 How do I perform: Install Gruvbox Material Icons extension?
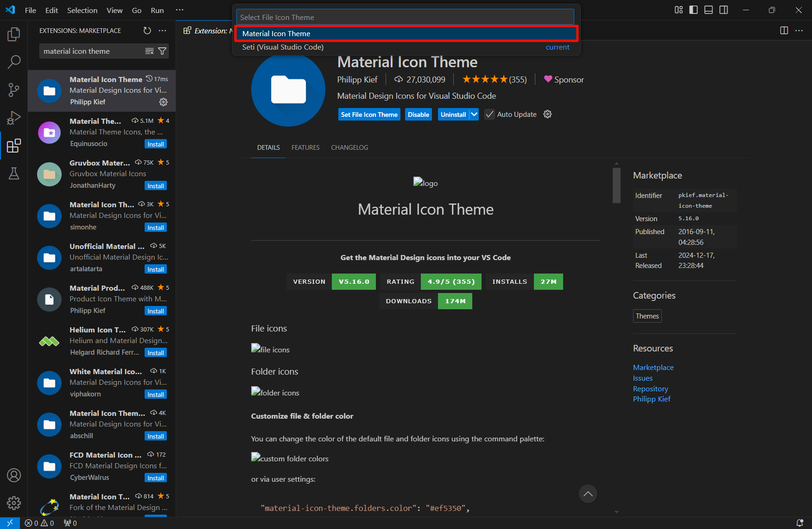156,186
